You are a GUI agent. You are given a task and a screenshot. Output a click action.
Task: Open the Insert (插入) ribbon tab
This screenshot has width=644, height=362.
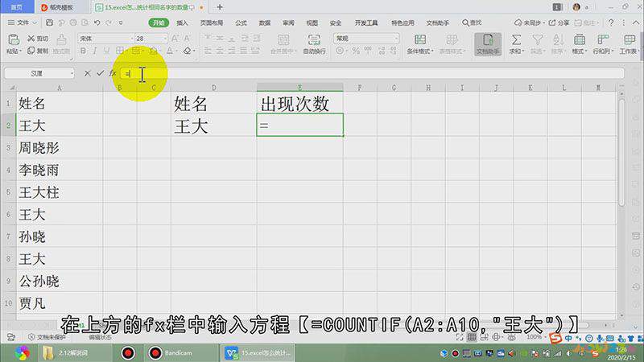tap(182, 23)
